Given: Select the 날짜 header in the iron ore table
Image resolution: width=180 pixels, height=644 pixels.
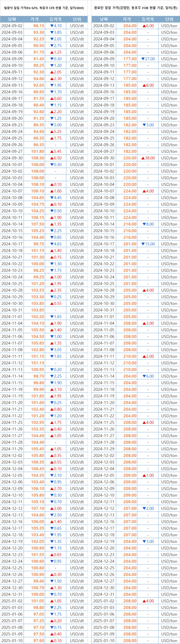Looking at the screenshot, I should (12, 19).
